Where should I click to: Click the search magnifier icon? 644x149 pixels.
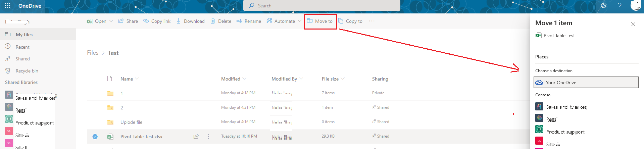251,6
